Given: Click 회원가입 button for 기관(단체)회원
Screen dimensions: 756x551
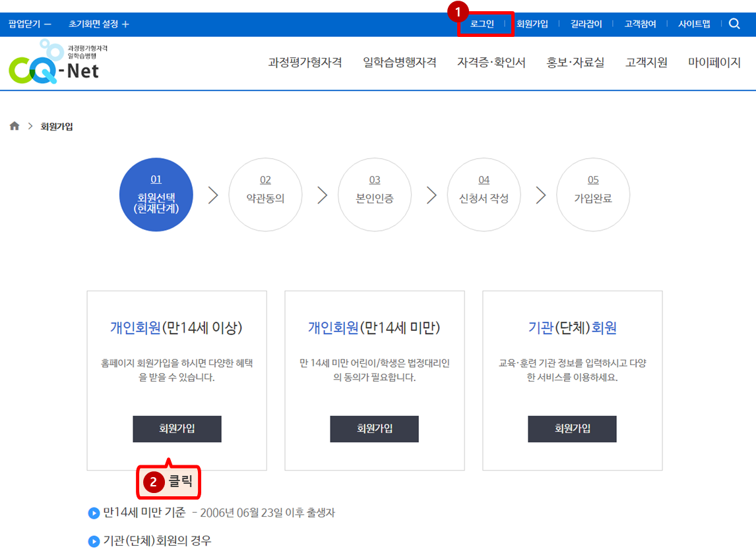Looking at the screenshot, I should (573, 428).
